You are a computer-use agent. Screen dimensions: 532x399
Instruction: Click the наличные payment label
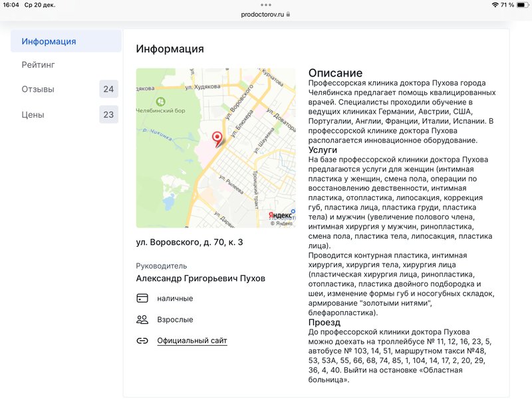click(x=175, y=298)
